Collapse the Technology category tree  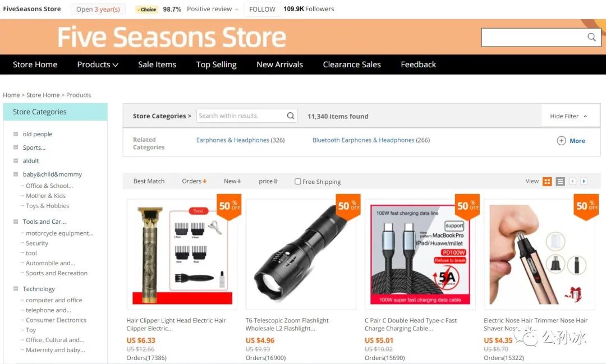tap(16, 289)
